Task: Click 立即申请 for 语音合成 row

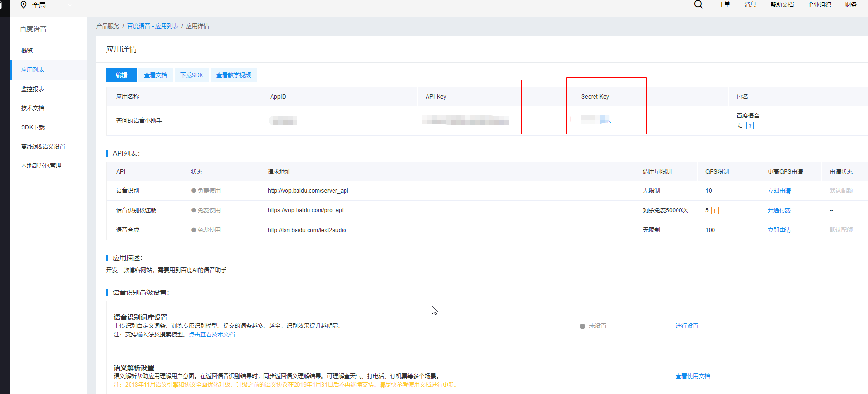Action: pos(779,230)
